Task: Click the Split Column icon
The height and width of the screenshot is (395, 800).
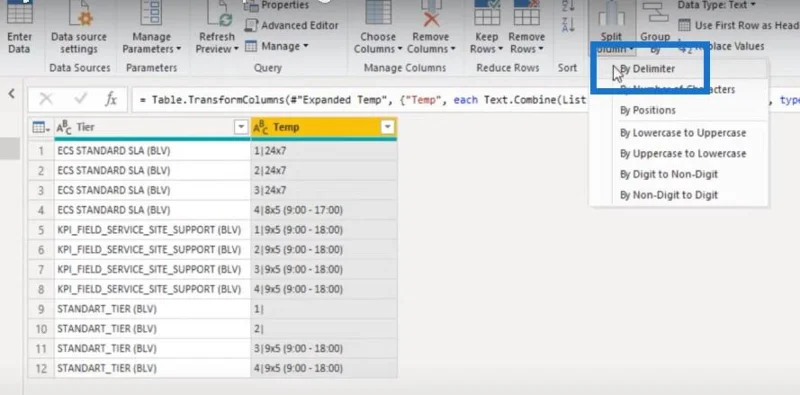Action: pos(611,15)
